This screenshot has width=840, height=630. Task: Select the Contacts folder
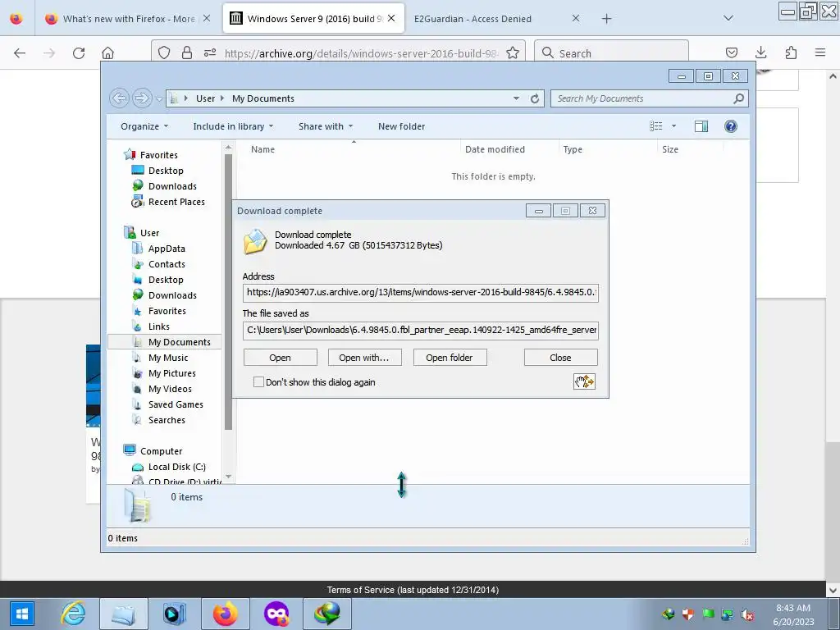(167, 264)
